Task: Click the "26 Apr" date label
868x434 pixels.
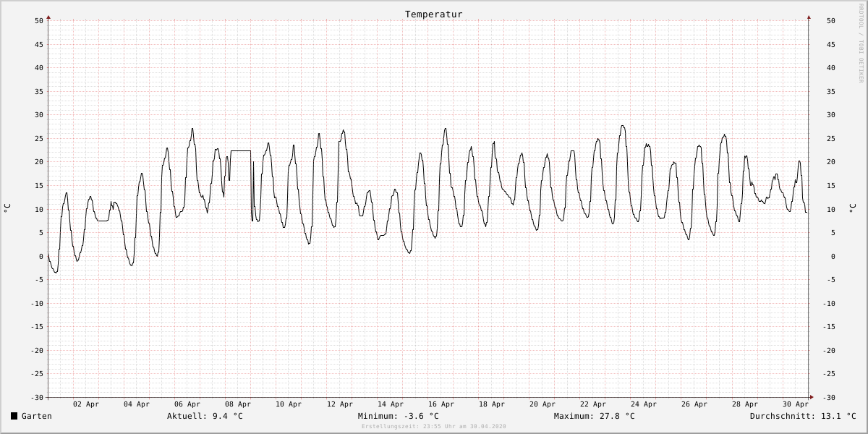Action: tap(694, 404)
